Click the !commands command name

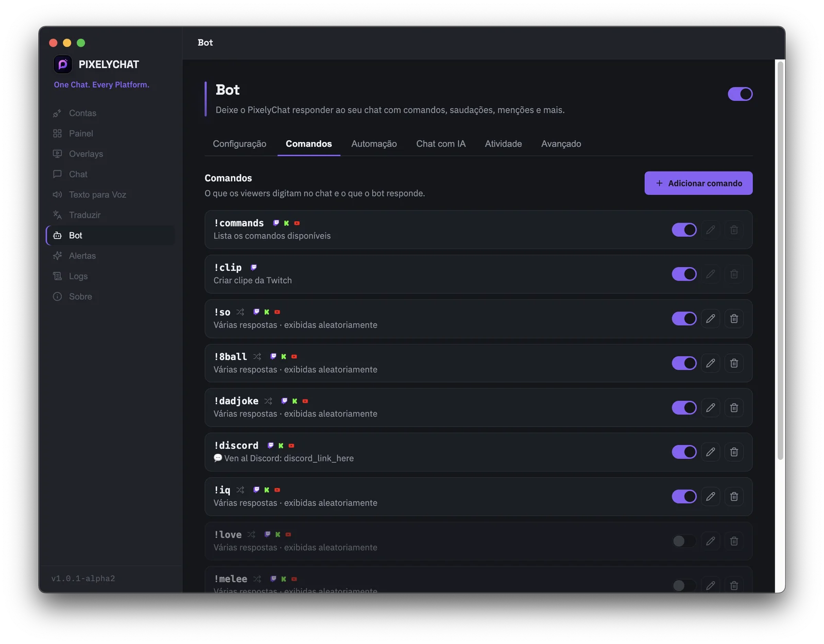coord(239,223)
